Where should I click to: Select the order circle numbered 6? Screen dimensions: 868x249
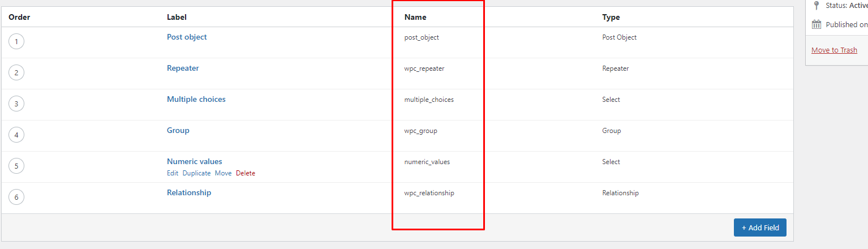[16, 197]
